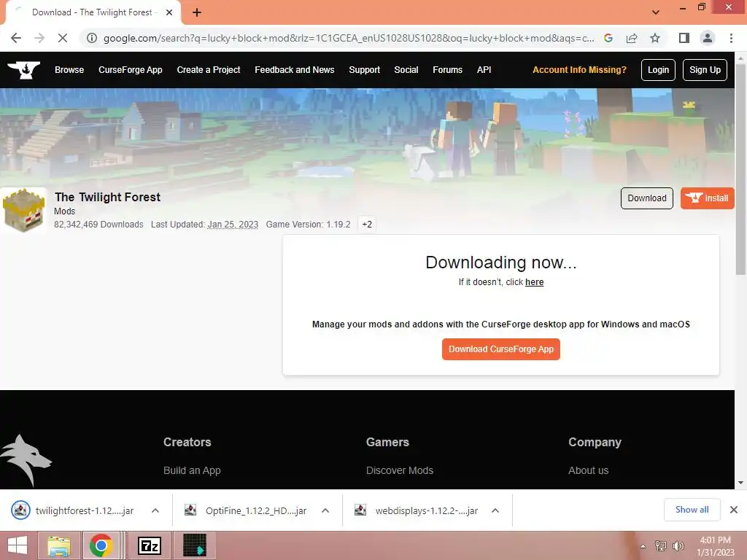The image size is (747, 560).
Task: Stop loading the page
Action: click(63, 38)
